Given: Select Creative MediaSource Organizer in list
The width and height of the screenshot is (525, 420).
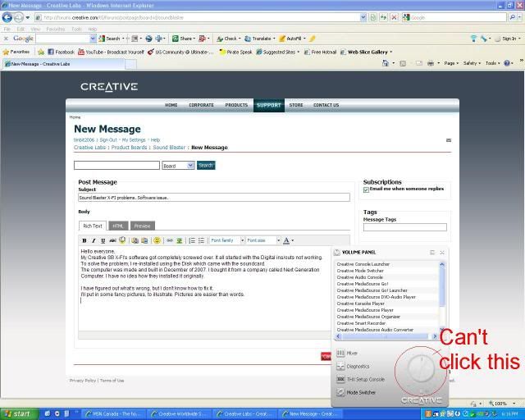Looking at the screenshot, I should tap(368, 317).
